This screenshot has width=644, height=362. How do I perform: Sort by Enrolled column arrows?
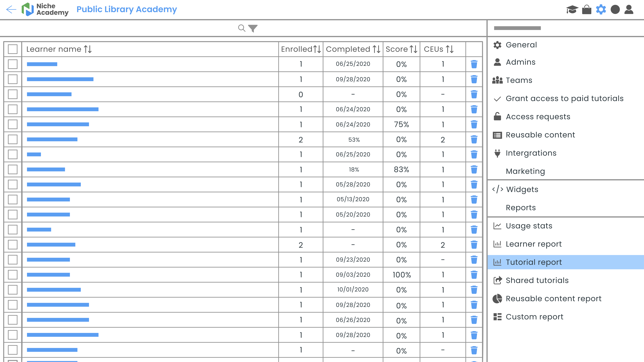pos(317,49)
